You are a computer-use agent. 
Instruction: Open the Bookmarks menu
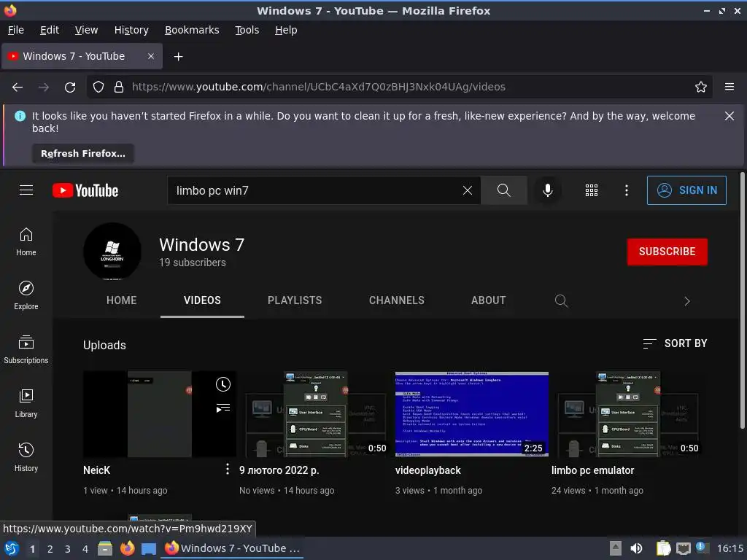192,30
